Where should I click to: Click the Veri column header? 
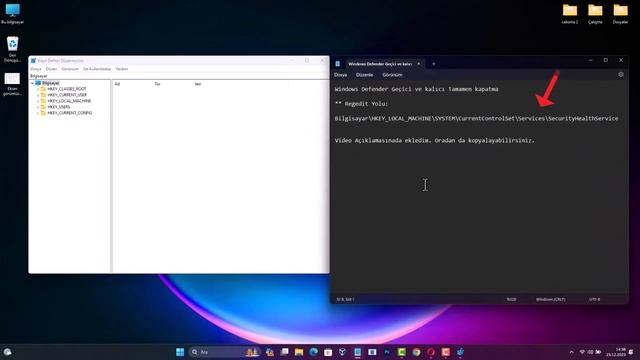pyautogui.click(x=198, y=84)
